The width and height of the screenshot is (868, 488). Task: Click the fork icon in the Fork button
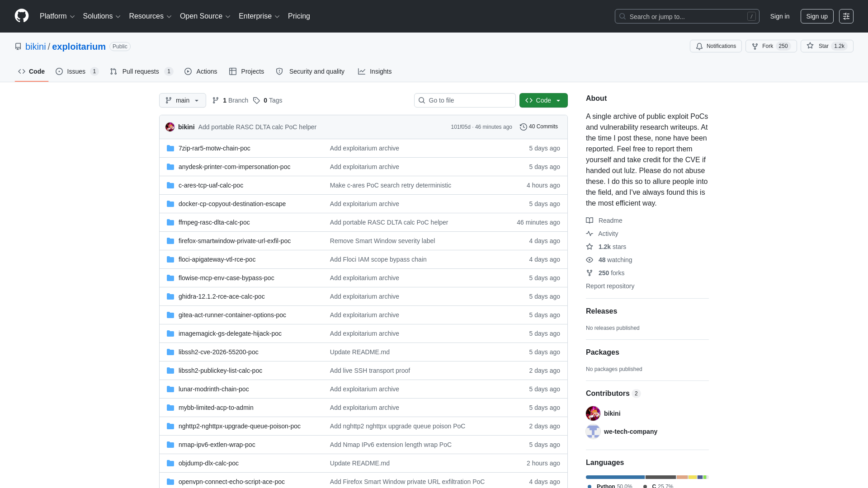tap(755, 46)
